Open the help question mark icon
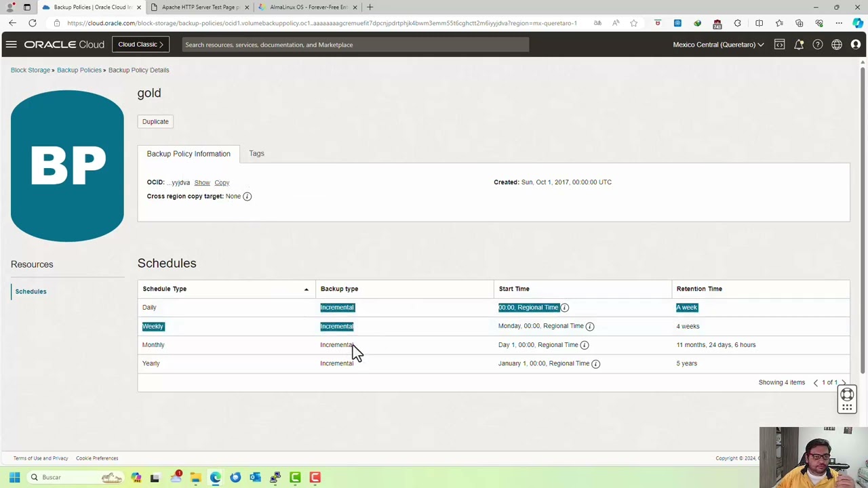868x488 pixels. [x=818, y=45]
